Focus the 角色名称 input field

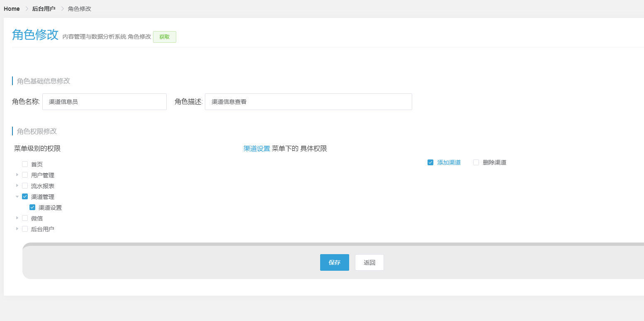click(x=104, y=102)
